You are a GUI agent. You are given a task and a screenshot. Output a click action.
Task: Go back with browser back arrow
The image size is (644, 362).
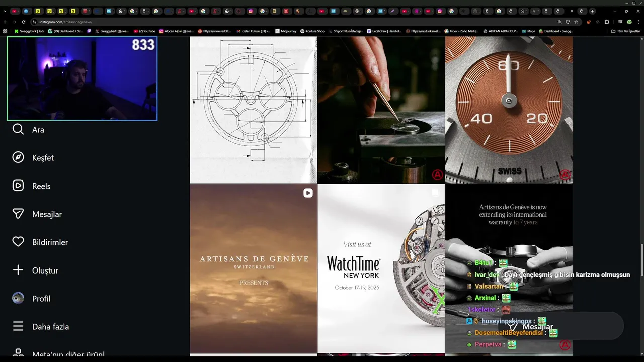tap(6, 22)
